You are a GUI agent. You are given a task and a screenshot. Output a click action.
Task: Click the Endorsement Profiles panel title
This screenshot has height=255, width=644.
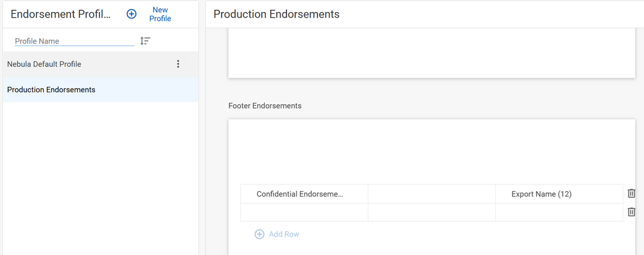pos(61,14)
